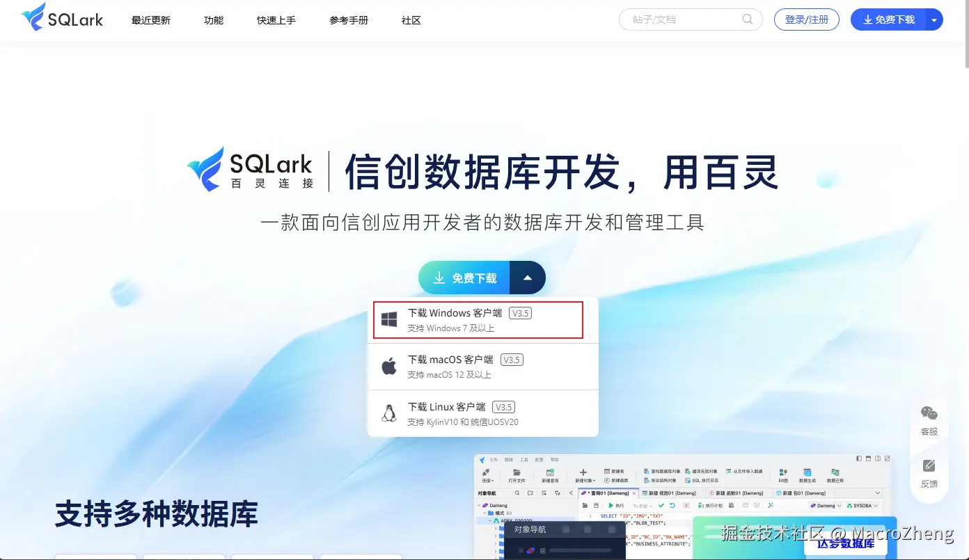Screen dimensions: 969x560
Task: Open the 功能 navigation item
Action: point(214,20)
